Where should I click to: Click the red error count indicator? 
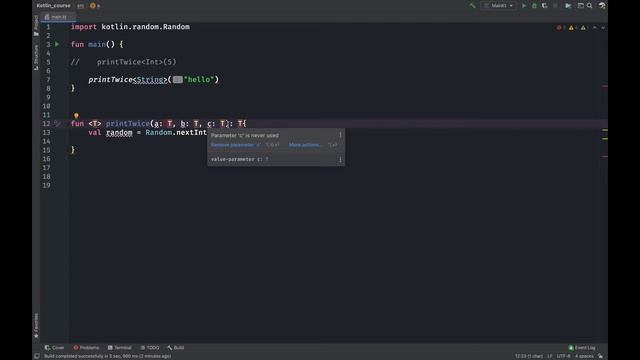[x=561, y=28]
